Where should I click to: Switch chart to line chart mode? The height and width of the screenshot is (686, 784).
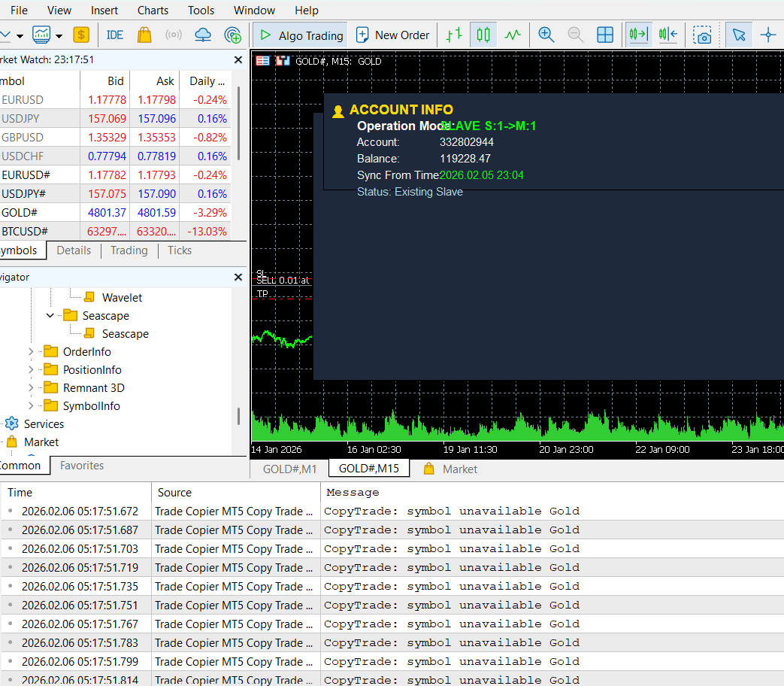[x=513, y=35]
